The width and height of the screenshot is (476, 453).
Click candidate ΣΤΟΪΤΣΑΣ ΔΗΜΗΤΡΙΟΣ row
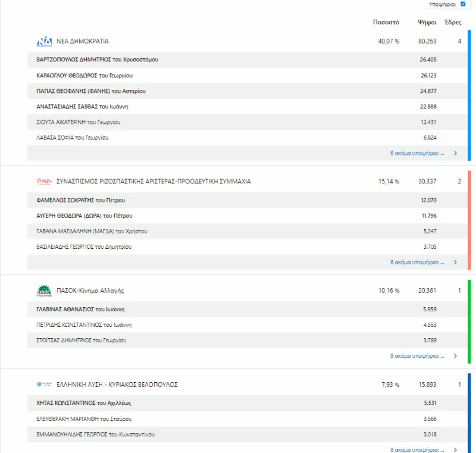pos(247,340)
